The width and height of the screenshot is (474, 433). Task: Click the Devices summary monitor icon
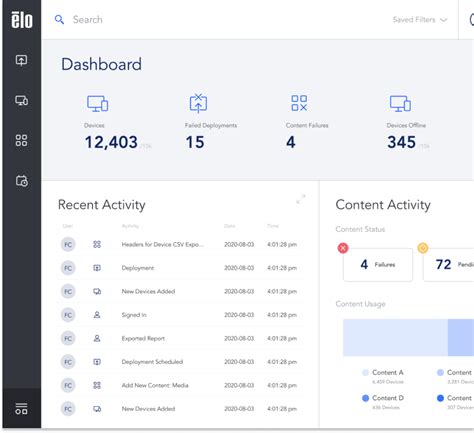tap(98, 104)
